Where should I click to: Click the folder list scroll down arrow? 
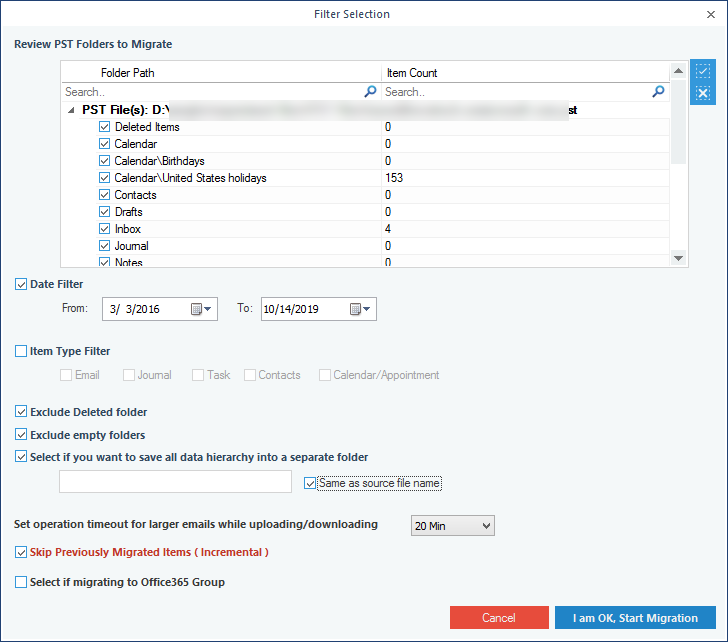pos(678,258)
